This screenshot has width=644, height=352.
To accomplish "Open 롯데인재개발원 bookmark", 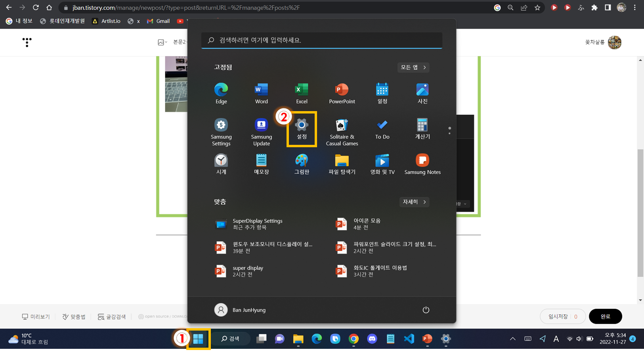I will [x=63, y=21].
